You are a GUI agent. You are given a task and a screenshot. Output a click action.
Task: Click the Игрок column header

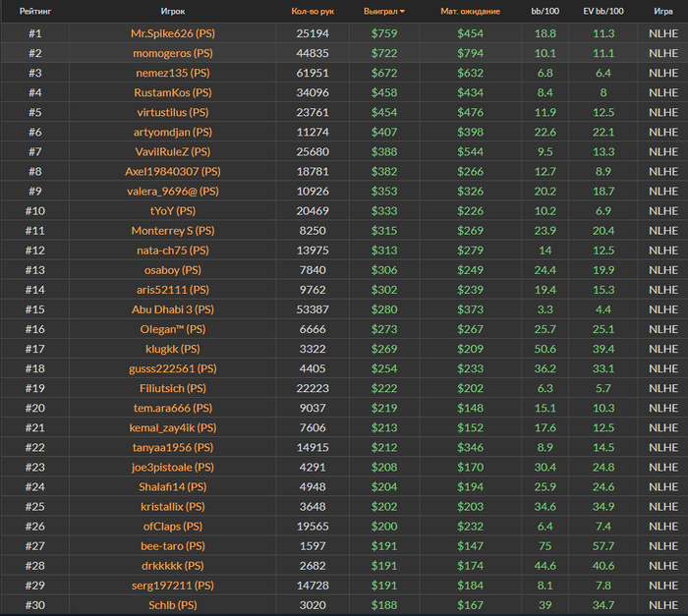173,12
